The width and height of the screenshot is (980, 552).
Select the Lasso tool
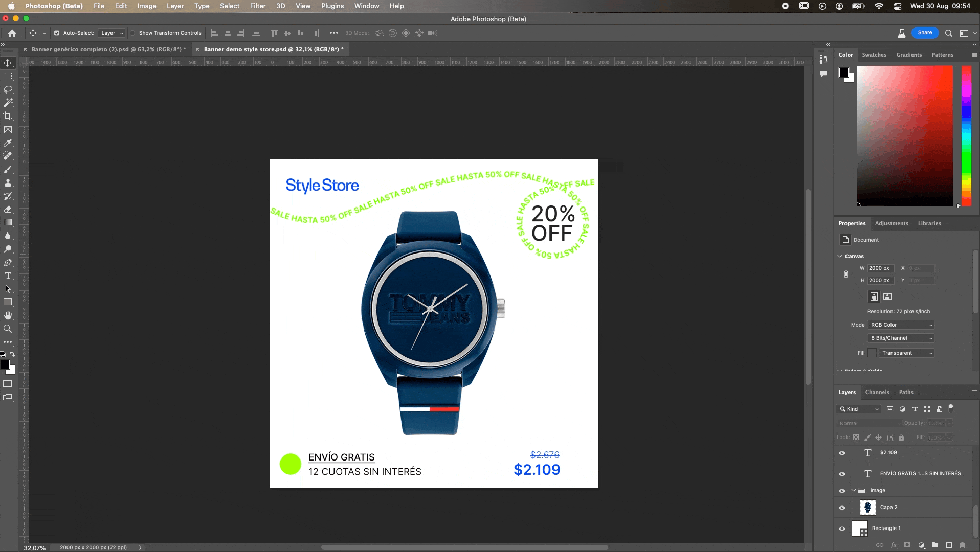pyautogui.click(x=8, y=89)
